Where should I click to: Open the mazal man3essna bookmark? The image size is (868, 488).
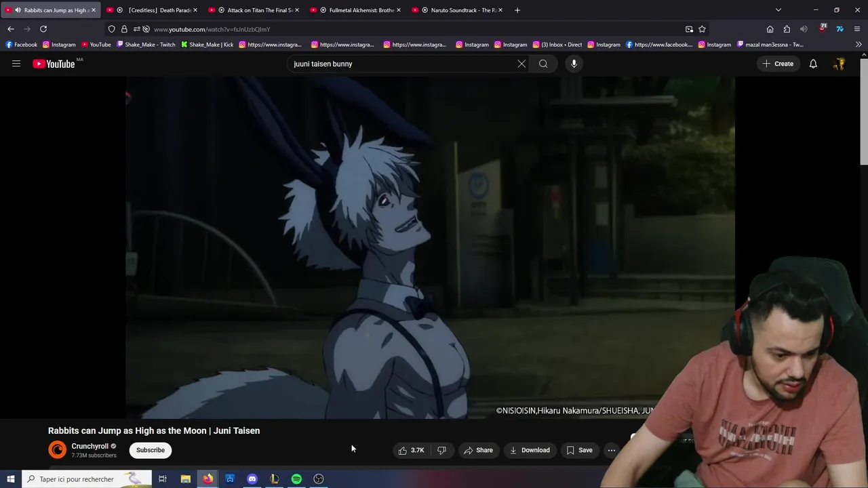[770, 45]
